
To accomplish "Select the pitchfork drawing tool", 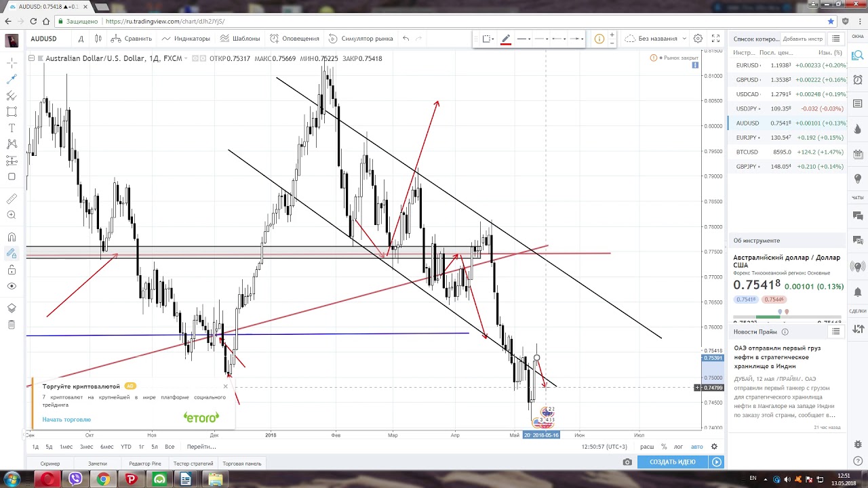I will (x=12, y=96).
